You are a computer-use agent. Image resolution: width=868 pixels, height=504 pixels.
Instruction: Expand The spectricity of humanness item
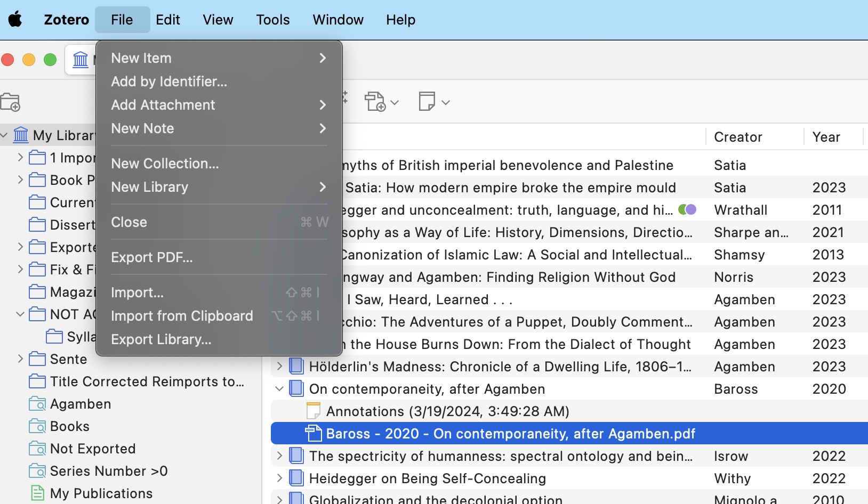[x=279, y=456]
